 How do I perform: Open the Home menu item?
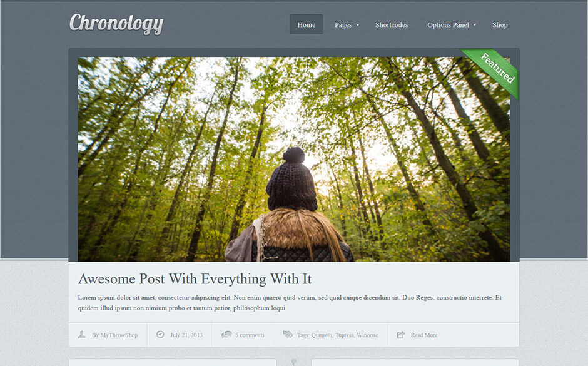click(x=307, y=25)
